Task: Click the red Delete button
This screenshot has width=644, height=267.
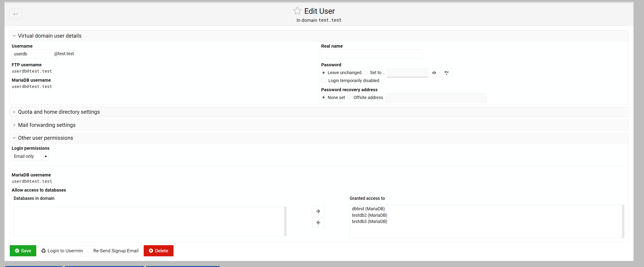Action: [159, 251]
